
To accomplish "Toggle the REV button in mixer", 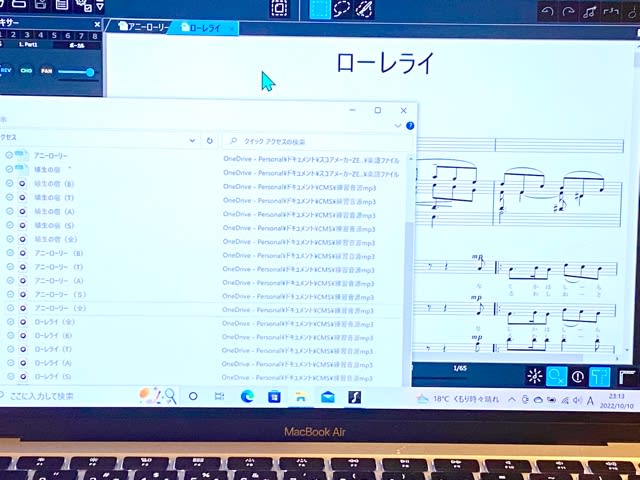I will coord(6,71).
